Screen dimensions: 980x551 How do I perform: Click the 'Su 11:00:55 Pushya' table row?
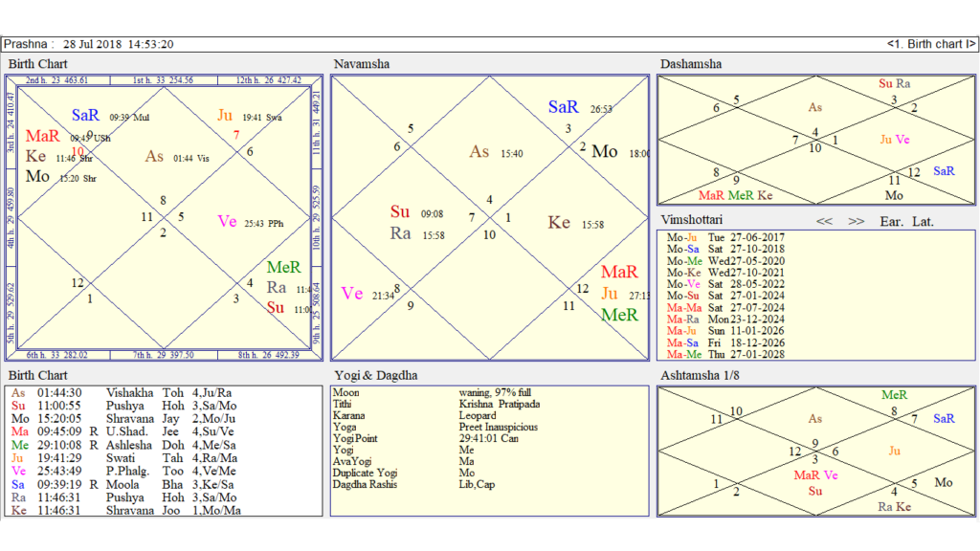[x=125, y=406]
